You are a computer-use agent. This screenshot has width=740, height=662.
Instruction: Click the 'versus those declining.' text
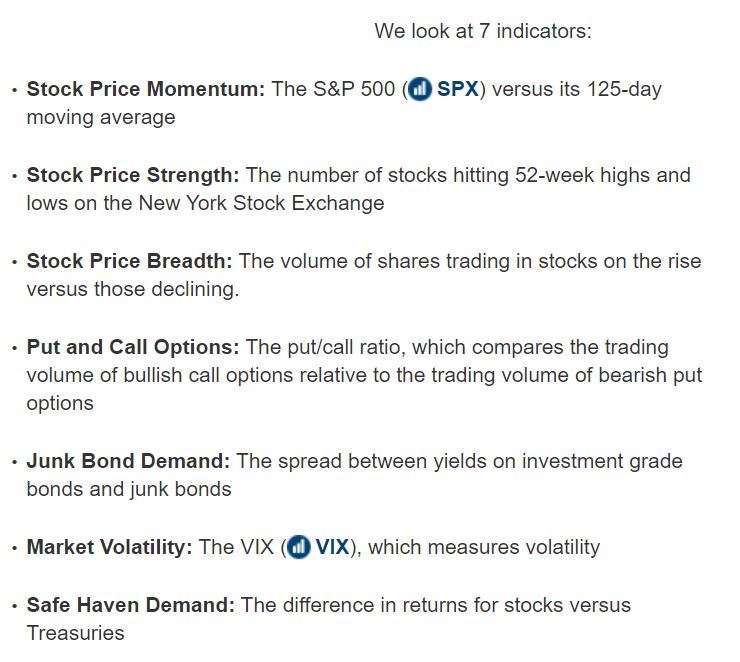point(133,289)
